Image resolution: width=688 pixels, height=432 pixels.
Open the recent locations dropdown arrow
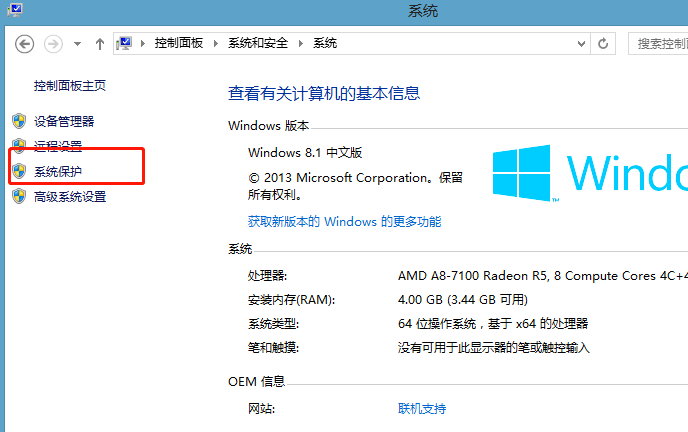tap(78, 44)
